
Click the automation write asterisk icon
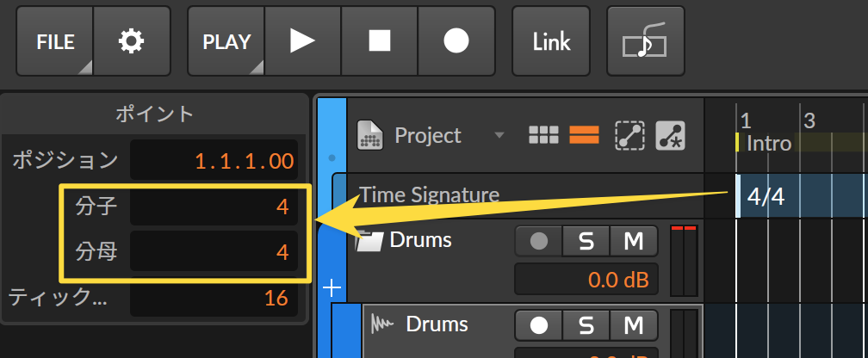(670, 136)
